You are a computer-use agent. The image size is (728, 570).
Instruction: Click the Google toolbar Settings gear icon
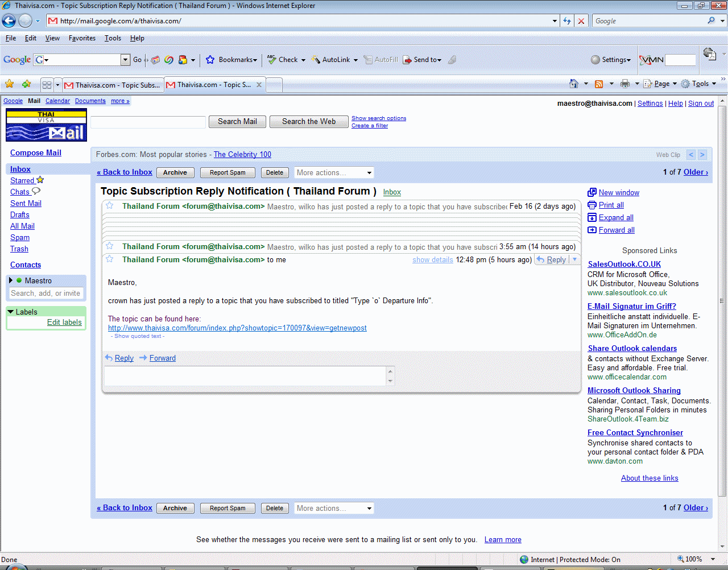(595, 60)
